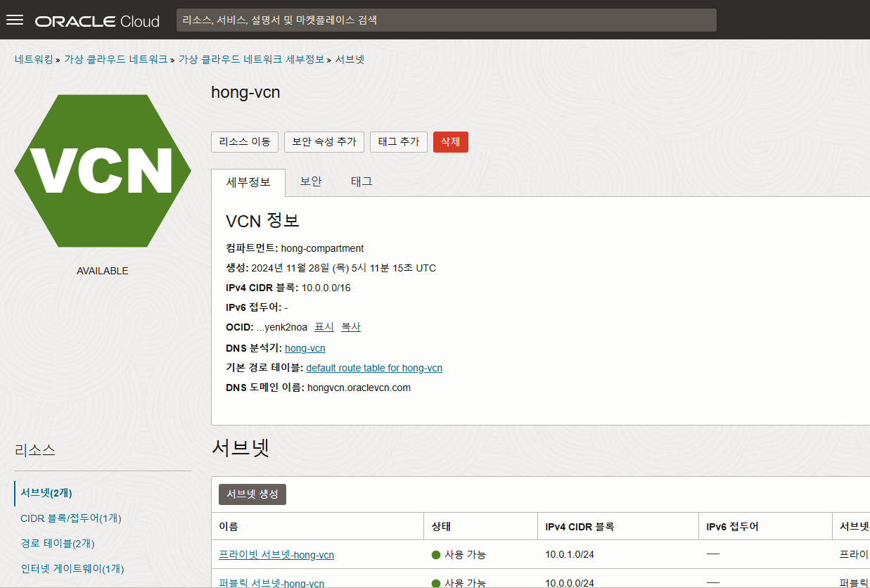Switch to the 태그 tab

[362, 181]
